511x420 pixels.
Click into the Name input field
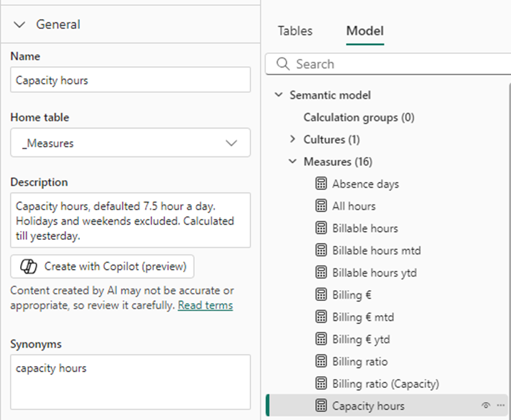click(x=130, y=80)
